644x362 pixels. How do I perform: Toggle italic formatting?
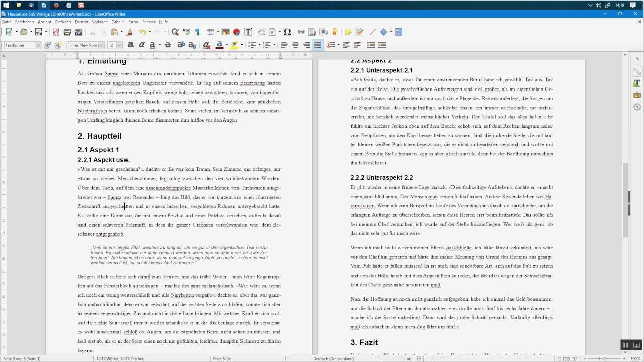[x=142, y=45]
